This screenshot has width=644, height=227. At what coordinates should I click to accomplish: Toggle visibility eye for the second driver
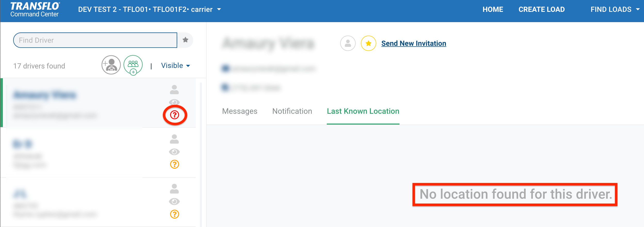pos(174,152)
